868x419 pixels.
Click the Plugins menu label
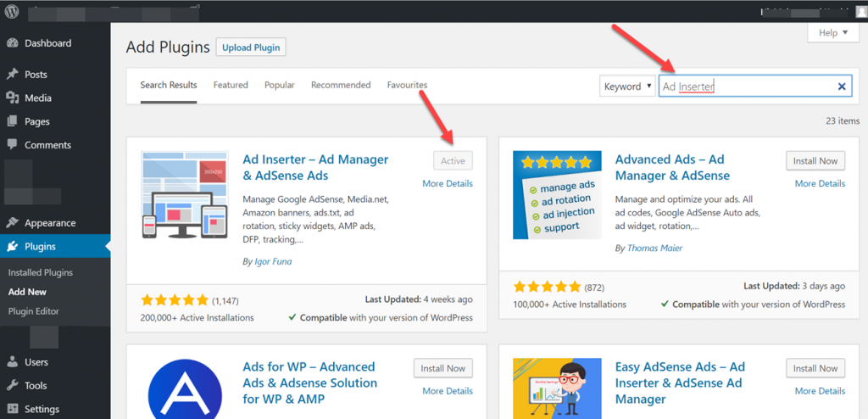41,247
